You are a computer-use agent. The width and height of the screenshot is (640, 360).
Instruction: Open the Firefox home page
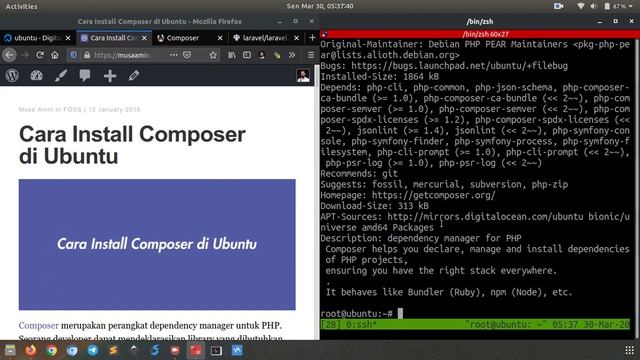point(55,55)
